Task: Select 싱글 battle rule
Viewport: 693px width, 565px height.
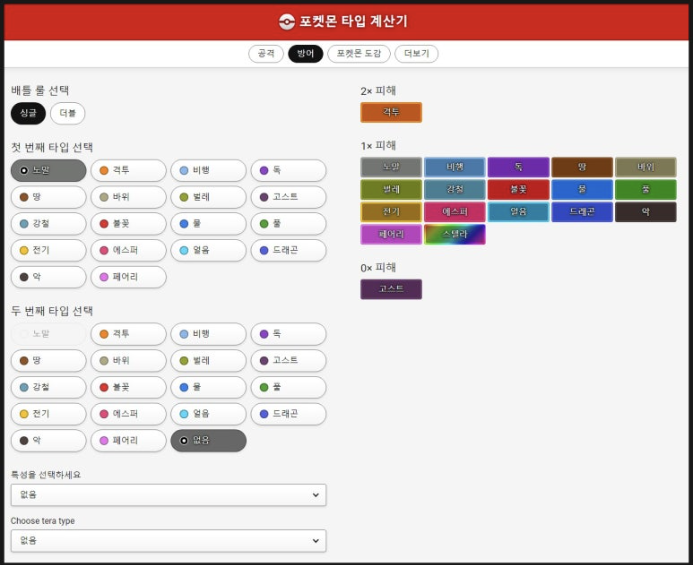Action: click(28, 113)
